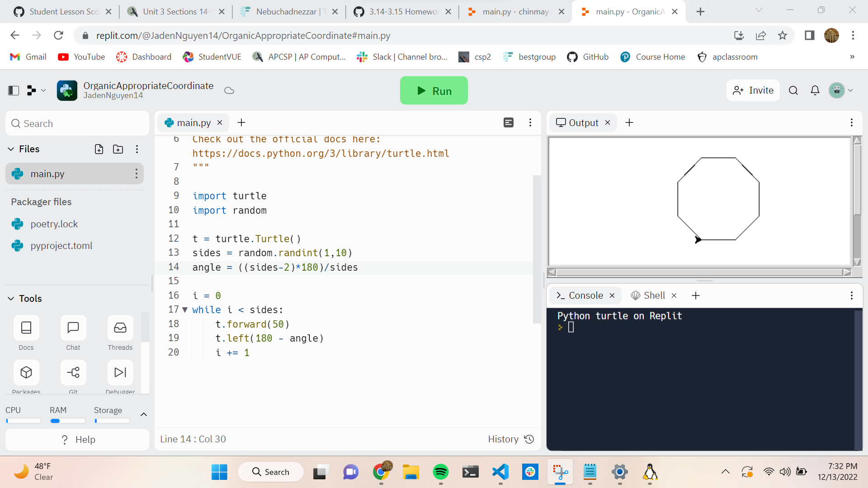
Task: Click the RAM usage bar
Action: (68, 421)
